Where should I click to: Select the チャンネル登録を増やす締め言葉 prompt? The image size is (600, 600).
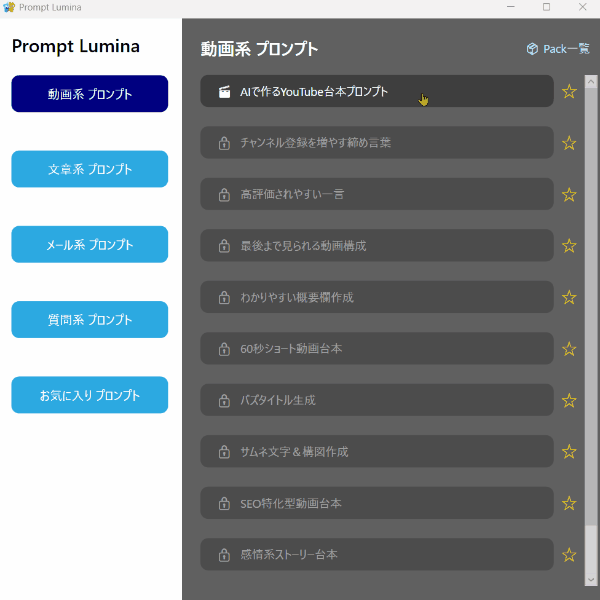(x=377, y=142)
